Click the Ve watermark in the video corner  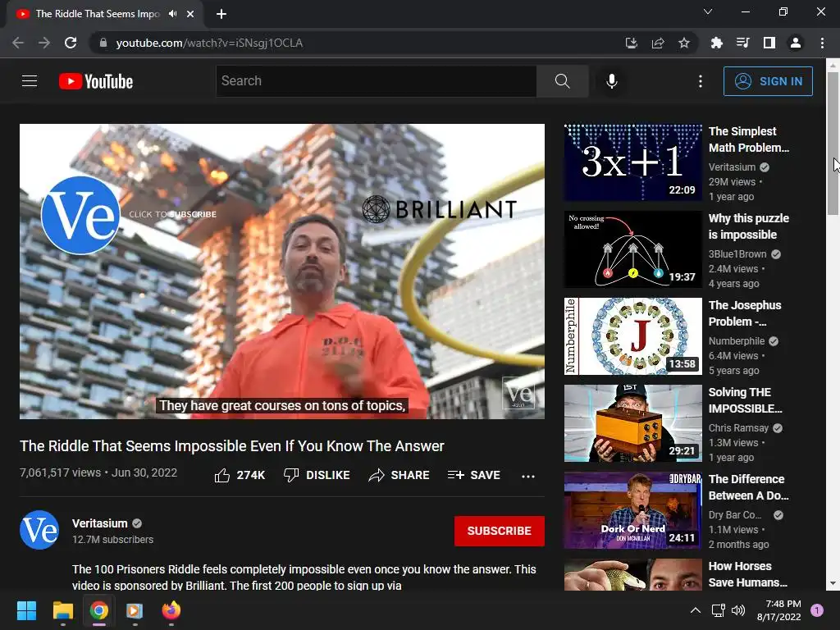519,394
